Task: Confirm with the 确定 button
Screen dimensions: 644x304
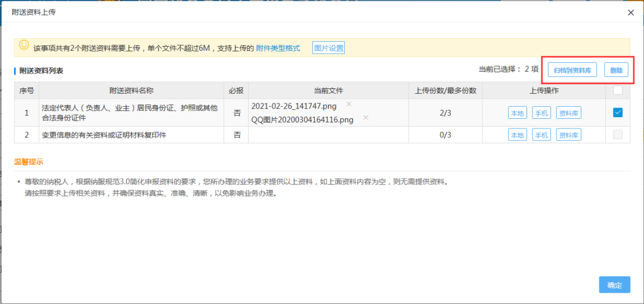Action: coord(614,285)
